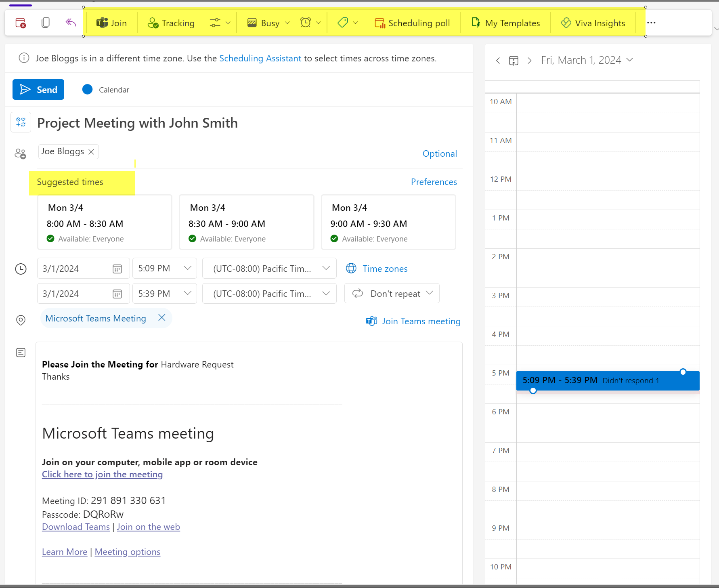The image size is (719, 588).
Task: Open the Fri, March 1, 2024 date dropdown
Action: (587, 60)
